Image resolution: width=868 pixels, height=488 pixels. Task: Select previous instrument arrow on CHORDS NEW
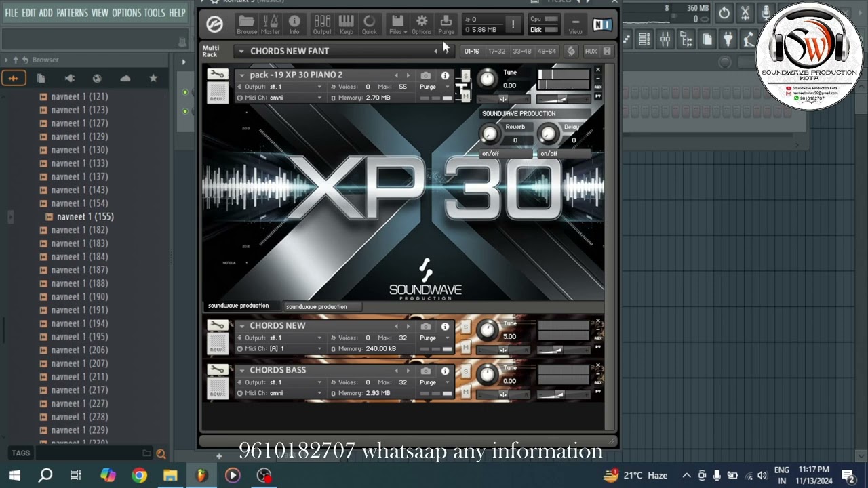(x=396, y=326)
